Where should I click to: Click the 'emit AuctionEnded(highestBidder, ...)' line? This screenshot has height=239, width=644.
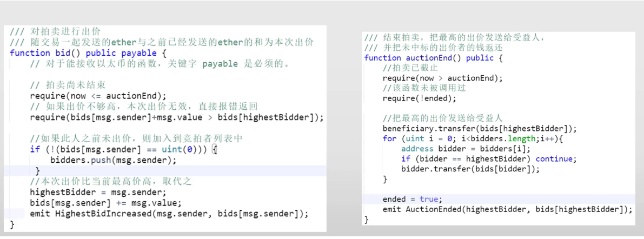click(508, 209)
